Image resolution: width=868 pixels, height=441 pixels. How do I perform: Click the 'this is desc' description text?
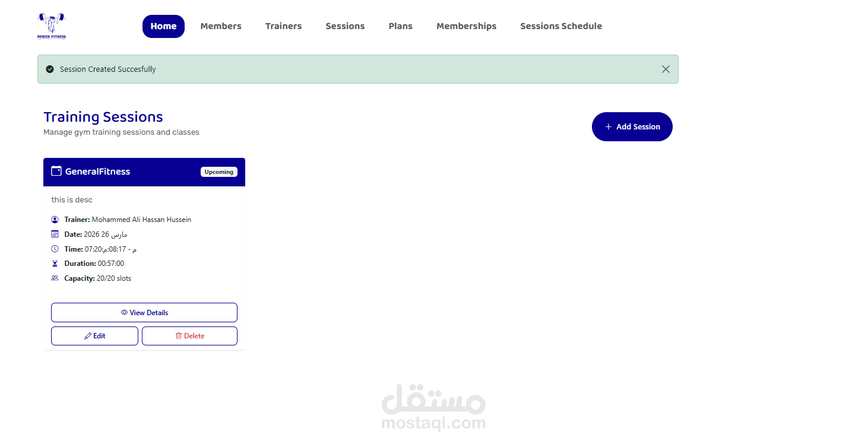pyautogui.click(x=72, y=199)
